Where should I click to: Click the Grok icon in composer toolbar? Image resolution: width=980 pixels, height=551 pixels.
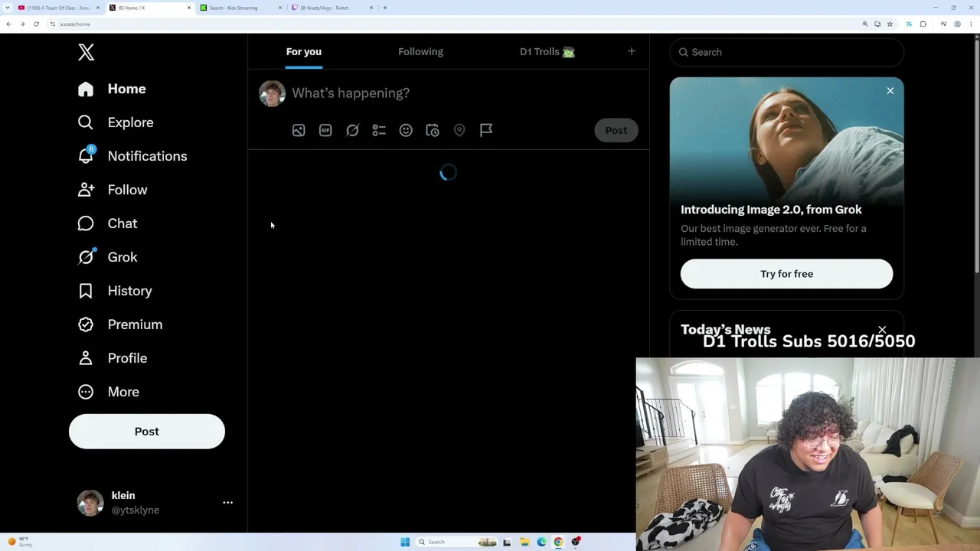tap(352, 130)
